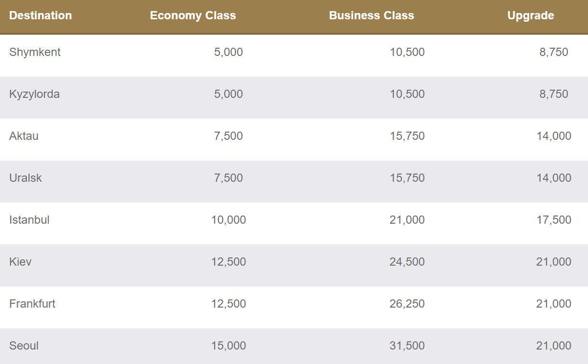The image size is (588, 364).
Task: Click Seoul's business class value 31,500
Action: tap(407, 346)
